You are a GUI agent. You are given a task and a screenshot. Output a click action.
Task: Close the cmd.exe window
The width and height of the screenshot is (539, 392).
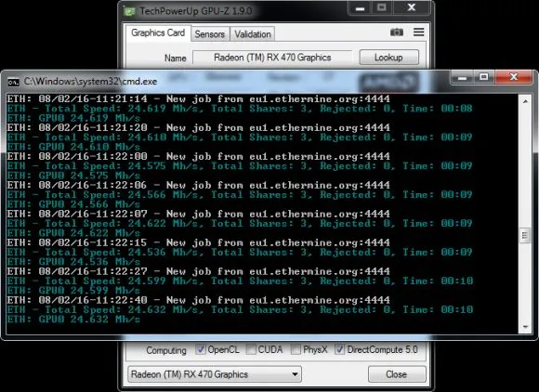pos(514,77)
